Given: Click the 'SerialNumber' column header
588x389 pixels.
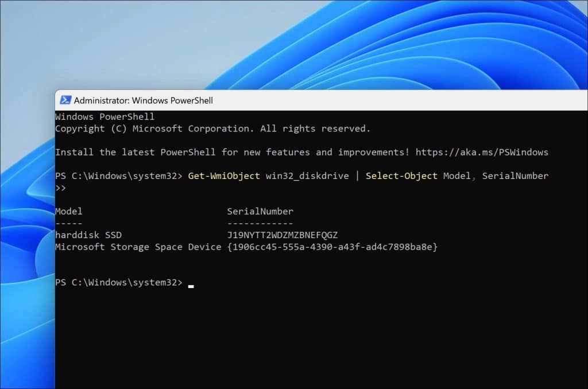Looking at the screenshot, I should (x=260, y=211).
